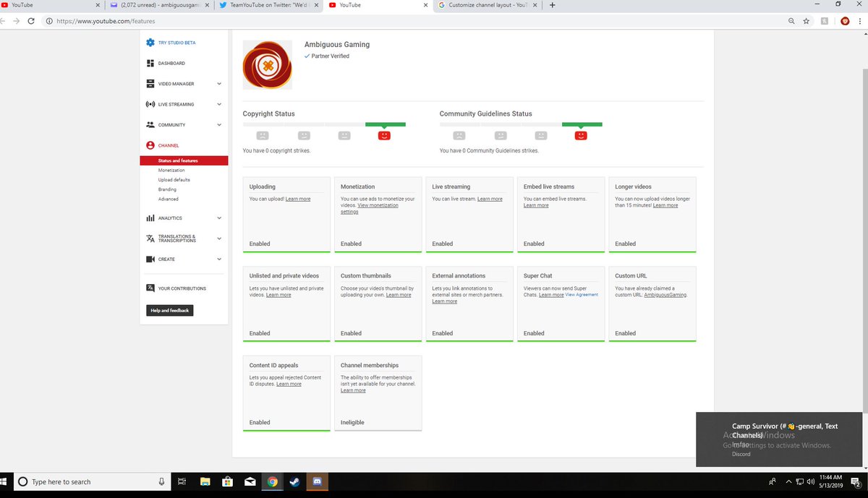Viewport: 868px width, 498px height.
Task: Click Learn more in the External annotations card
Action: click(445, 301)
